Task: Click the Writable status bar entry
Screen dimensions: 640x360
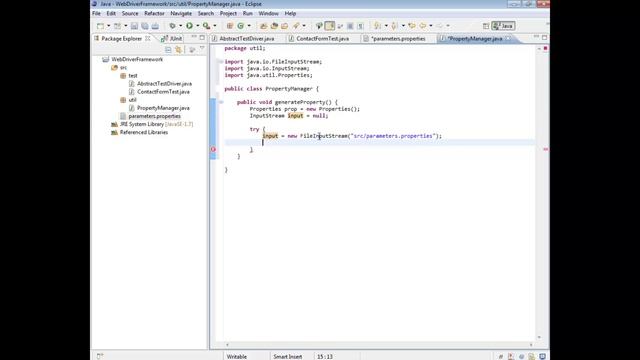Action: [237, 356]
